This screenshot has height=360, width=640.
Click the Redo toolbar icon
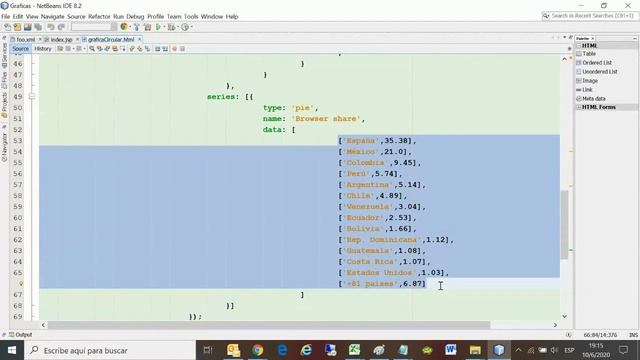[x=61, y=27]
